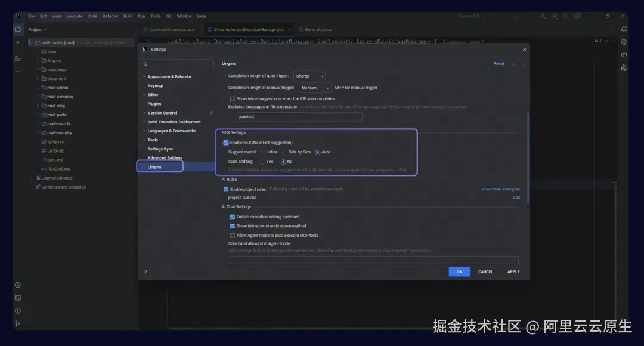Click the AI chat @ icon on right sidebar
644x346 pixels.
624,42
